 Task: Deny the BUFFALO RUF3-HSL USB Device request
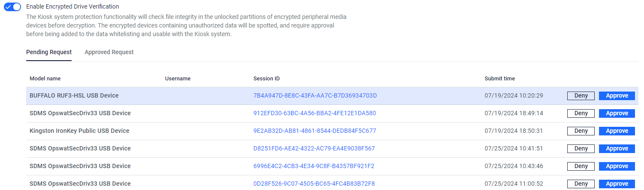tap(581, 96)
